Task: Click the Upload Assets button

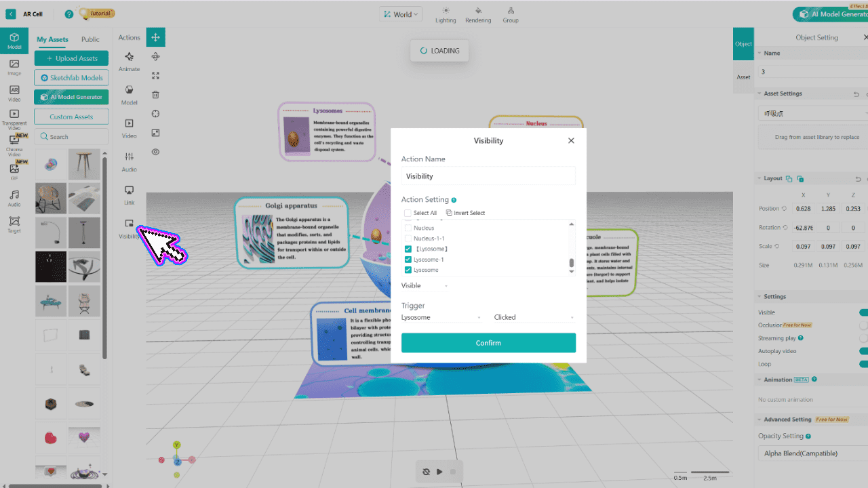Action: (x=71, y=58)
